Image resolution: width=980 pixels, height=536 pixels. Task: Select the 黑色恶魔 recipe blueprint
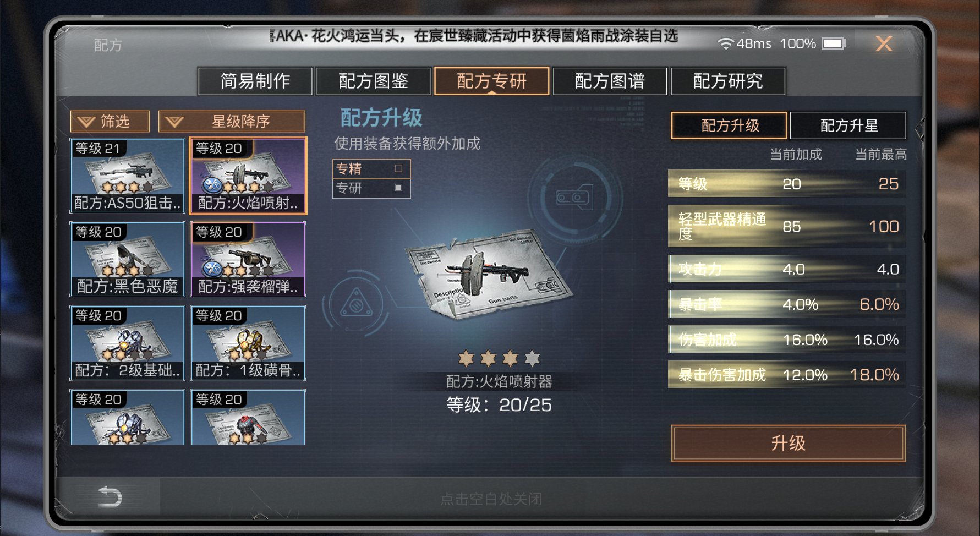127,259
